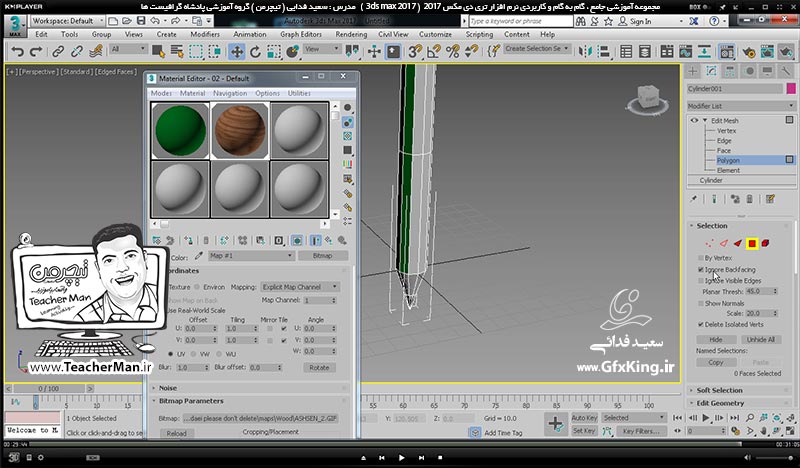Click the Pan View hand icon
The image size is (800, 468).
[764, 431]
